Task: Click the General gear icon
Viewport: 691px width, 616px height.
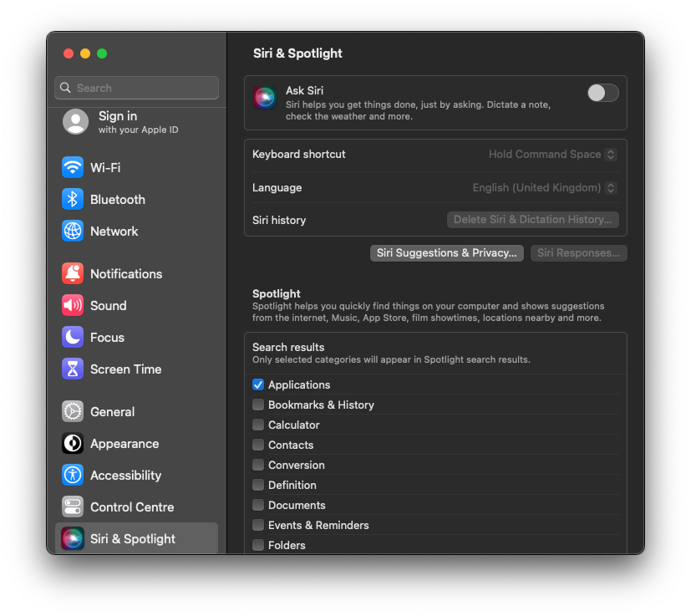Action: point(73,412)
